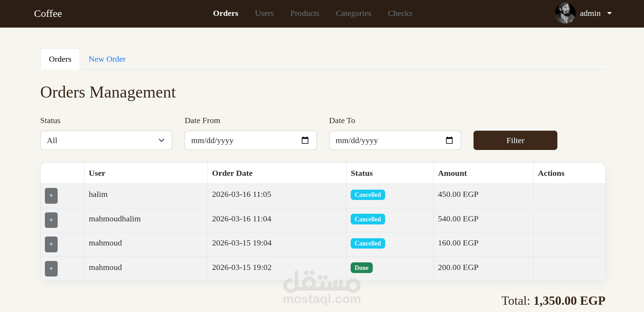The image size is (644, 312).
Task: Open the Status filter dropdown
Action: pyautogui.click(x=106, y=140)
